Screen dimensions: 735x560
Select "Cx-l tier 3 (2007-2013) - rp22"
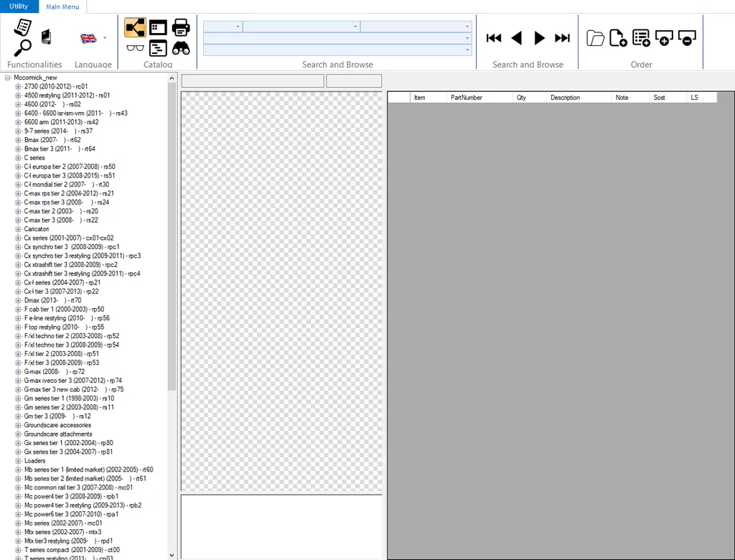pyautogui.click(x=62, y=291)
